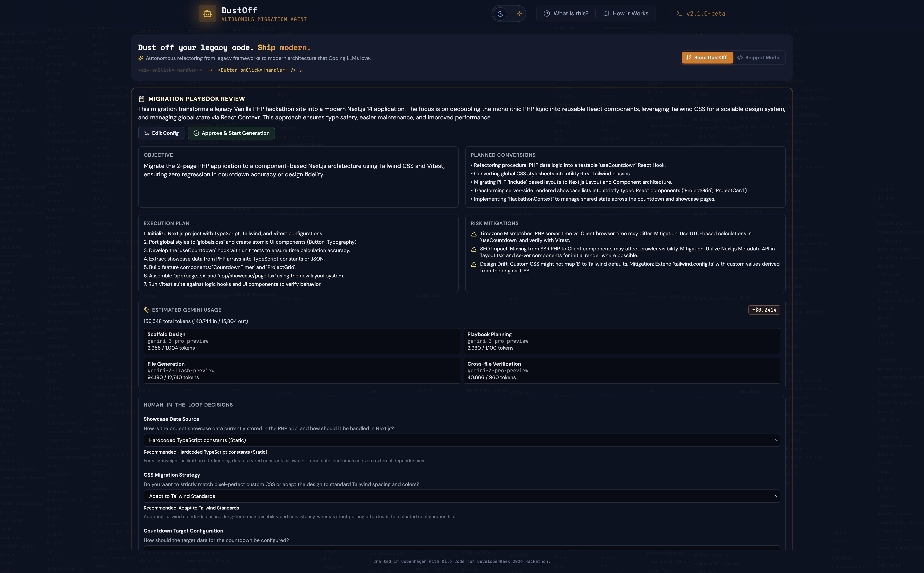Click Approve & Start Generation button

[x=231, y=133]
